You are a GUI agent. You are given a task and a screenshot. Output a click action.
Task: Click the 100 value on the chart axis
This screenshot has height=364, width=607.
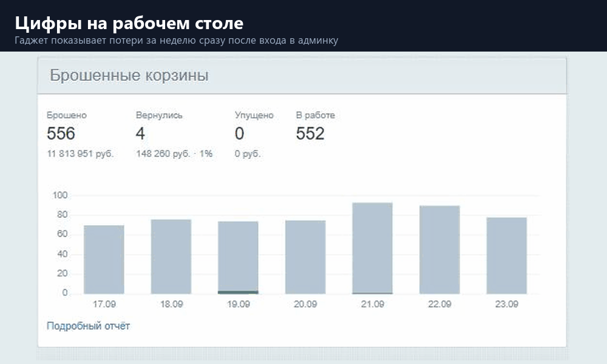60,195
